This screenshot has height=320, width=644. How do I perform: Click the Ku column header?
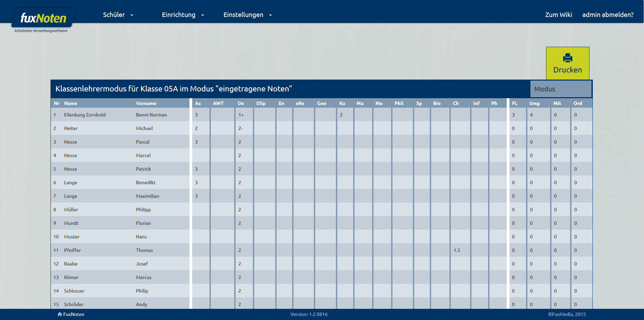[342, 103]
